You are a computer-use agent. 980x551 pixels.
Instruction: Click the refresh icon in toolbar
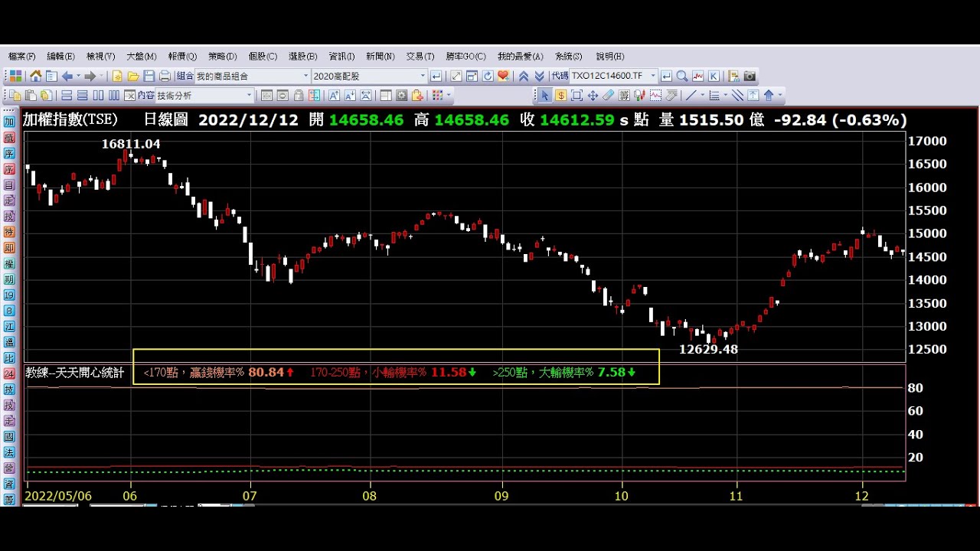tap(488, 76)
